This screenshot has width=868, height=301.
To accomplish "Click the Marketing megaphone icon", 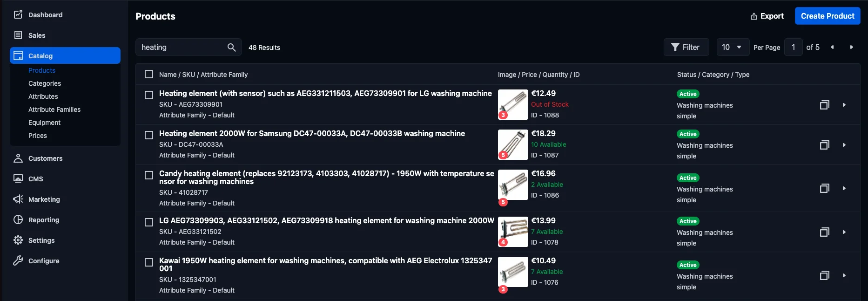I will coord(18,199).
